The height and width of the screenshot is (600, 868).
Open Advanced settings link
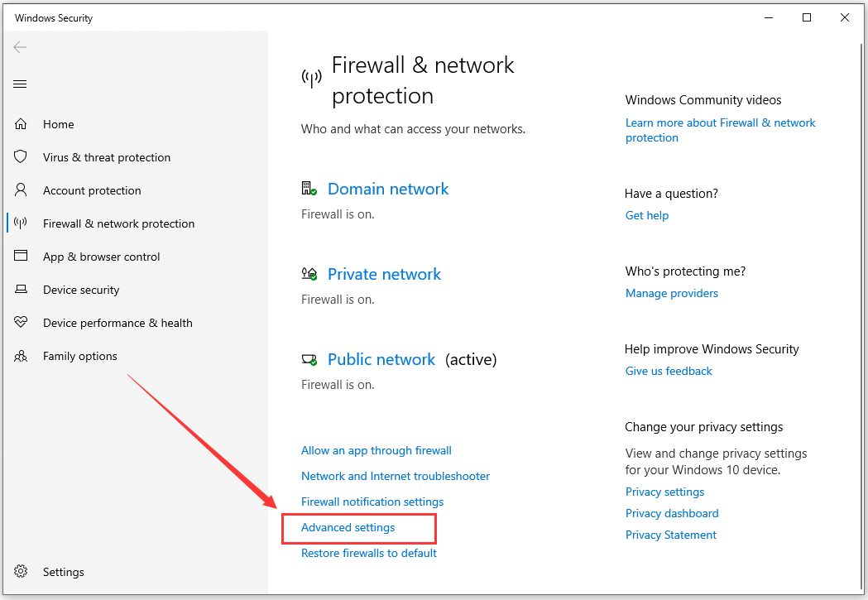coord(348,527)
